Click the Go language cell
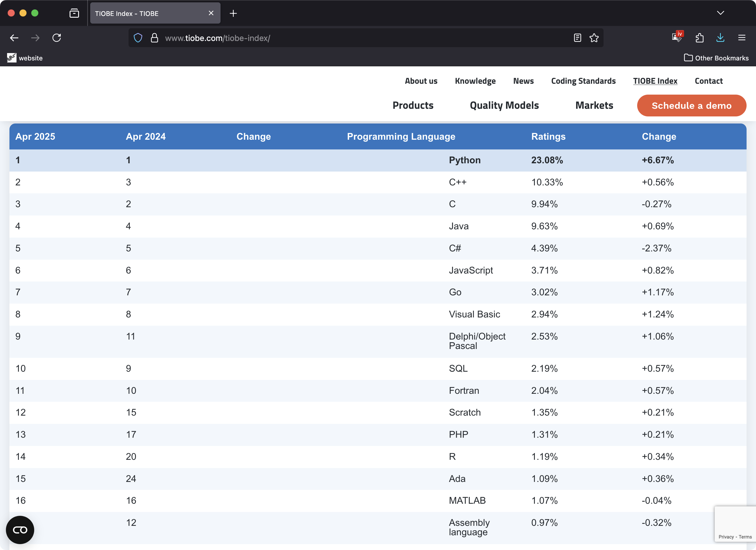This screenshot has width=756, height=550. click(x=455, y=292)
